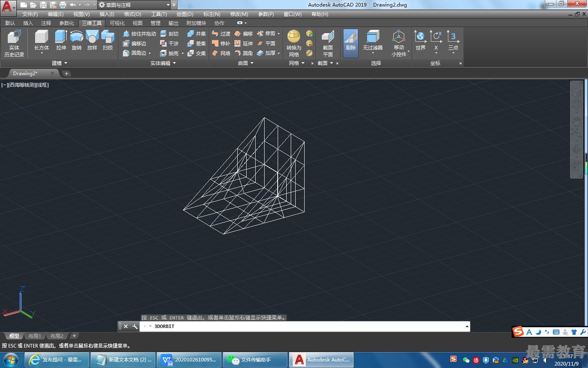The height and width of the screenshot is (368, 588).
Task: Open the 加厚 dropdown arrow
Action: coord(279,53)
